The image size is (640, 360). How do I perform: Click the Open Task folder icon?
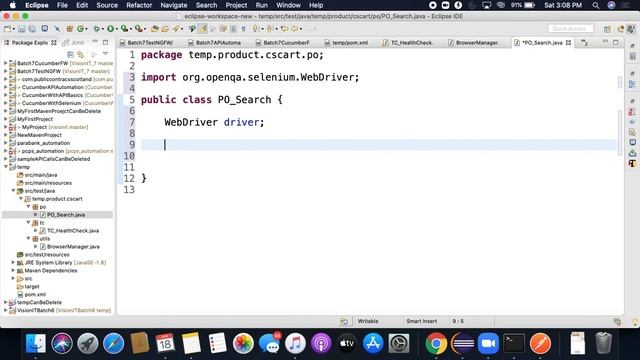(x=164, y=29)
